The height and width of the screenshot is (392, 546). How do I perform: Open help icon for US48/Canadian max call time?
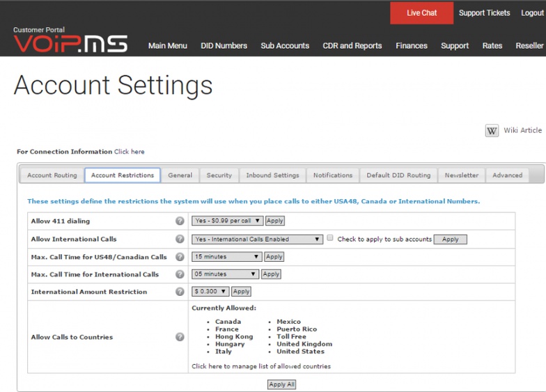tap(180, 257)
